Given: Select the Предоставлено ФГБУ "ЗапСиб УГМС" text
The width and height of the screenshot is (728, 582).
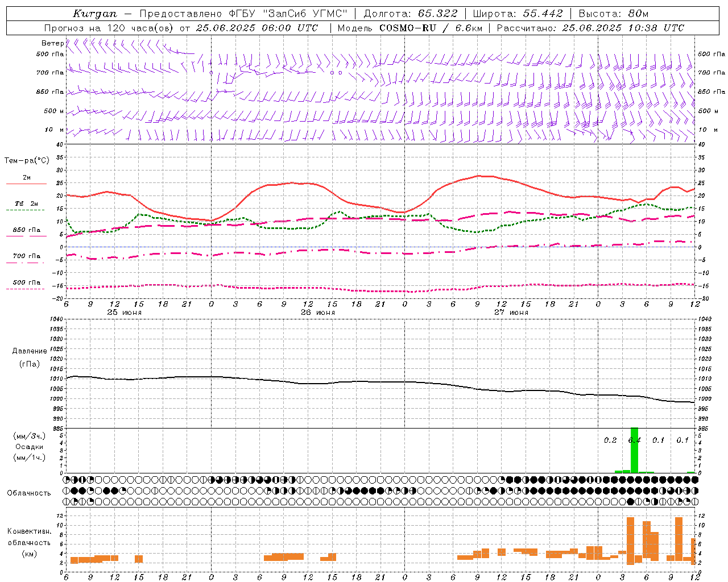Looking at the screenshot, I should click(243, 14).
